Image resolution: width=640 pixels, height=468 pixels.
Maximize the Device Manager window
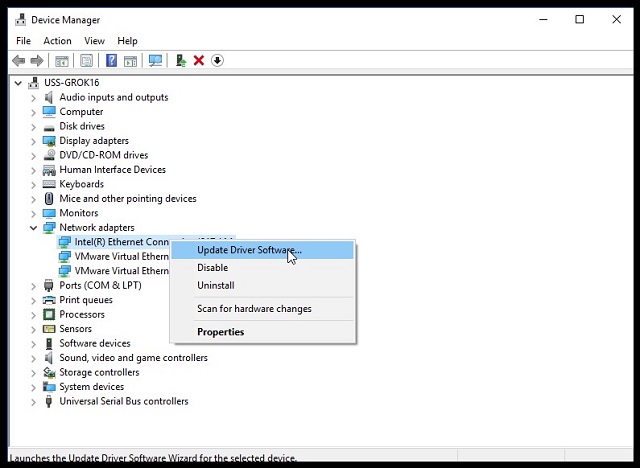579,19
